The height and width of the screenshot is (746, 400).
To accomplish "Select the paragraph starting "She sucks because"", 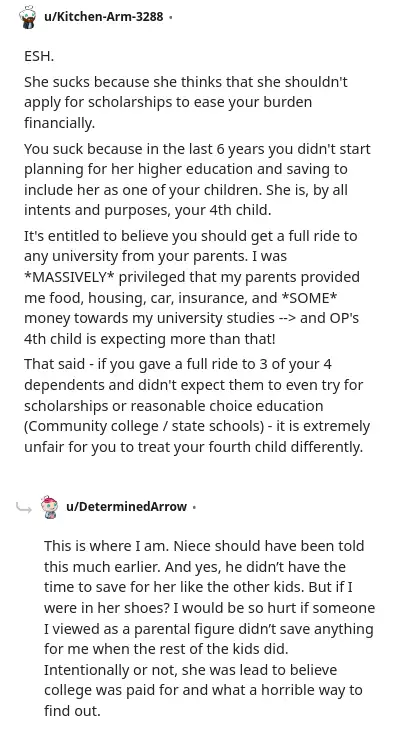I will 186,102.
